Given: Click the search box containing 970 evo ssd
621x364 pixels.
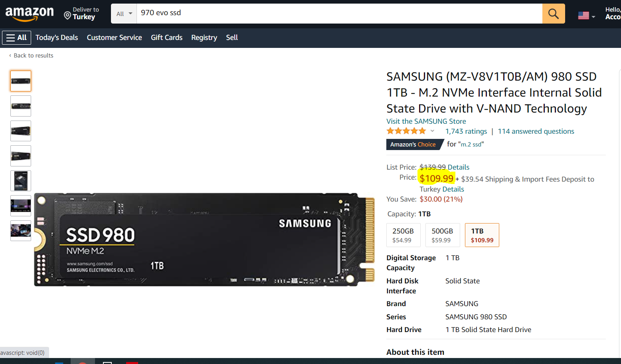Looking at the screenshot, I should tap(340, 14).
